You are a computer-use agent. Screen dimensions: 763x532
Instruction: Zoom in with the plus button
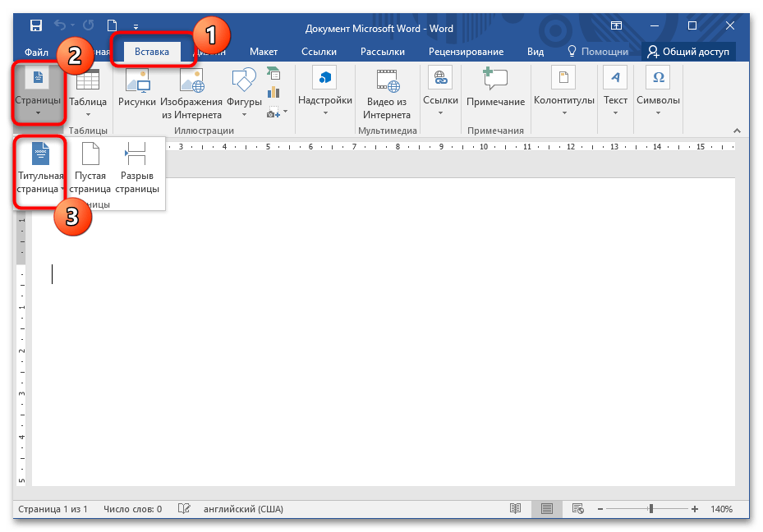pyautogui.click(x=694, y=509)
